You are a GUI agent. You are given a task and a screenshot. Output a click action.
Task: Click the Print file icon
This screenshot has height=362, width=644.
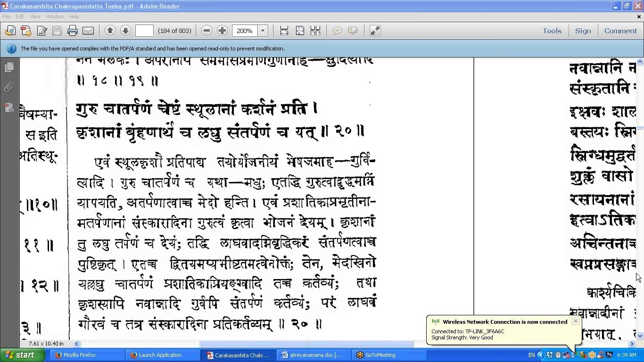72,31
